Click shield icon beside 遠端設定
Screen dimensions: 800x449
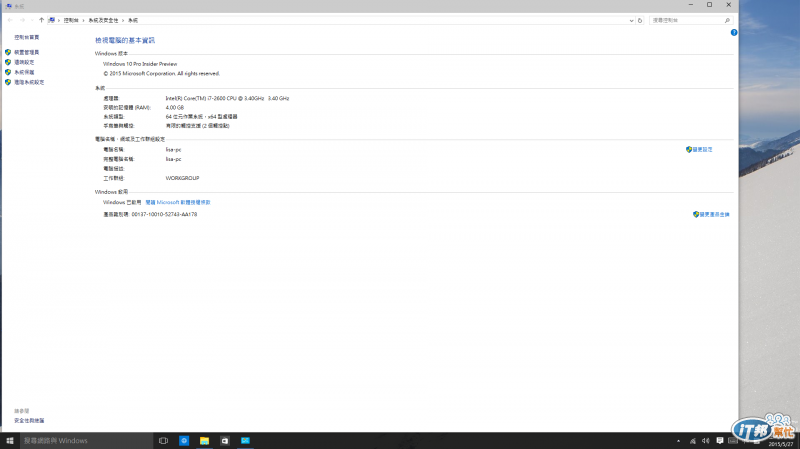[8, 62]
